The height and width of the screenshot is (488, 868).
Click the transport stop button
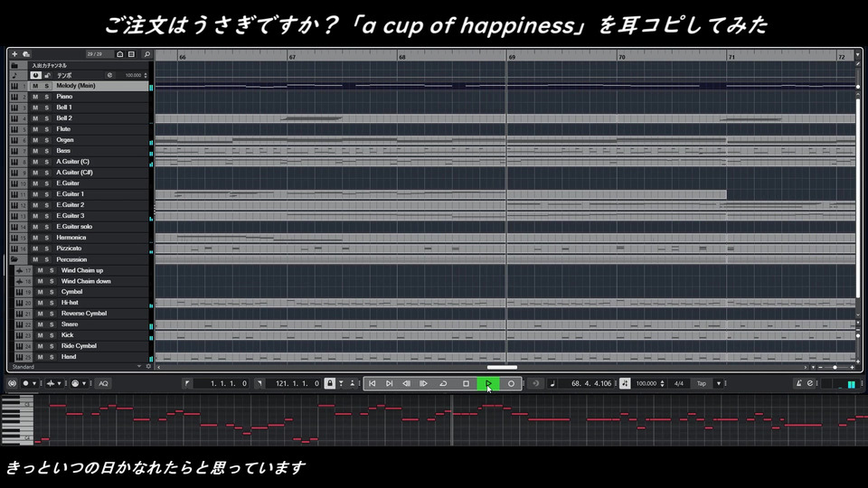[x=466, y=383]
